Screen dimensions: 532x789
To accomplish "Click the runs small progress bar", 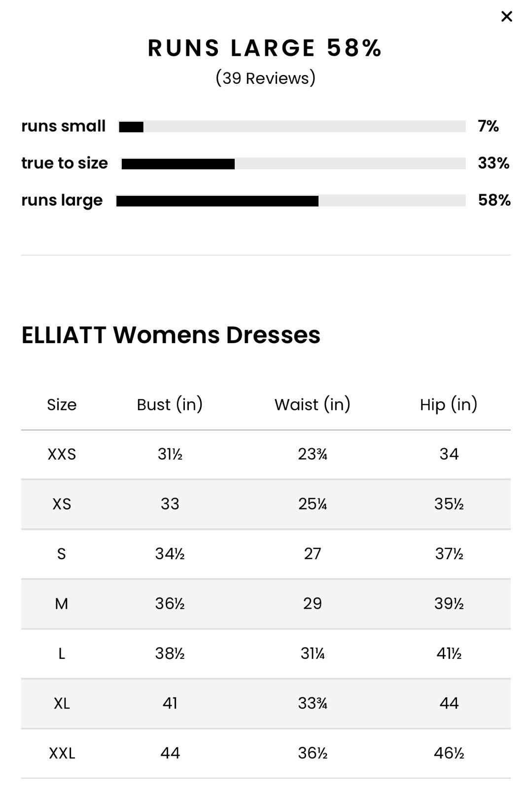I will pos(292,127).
